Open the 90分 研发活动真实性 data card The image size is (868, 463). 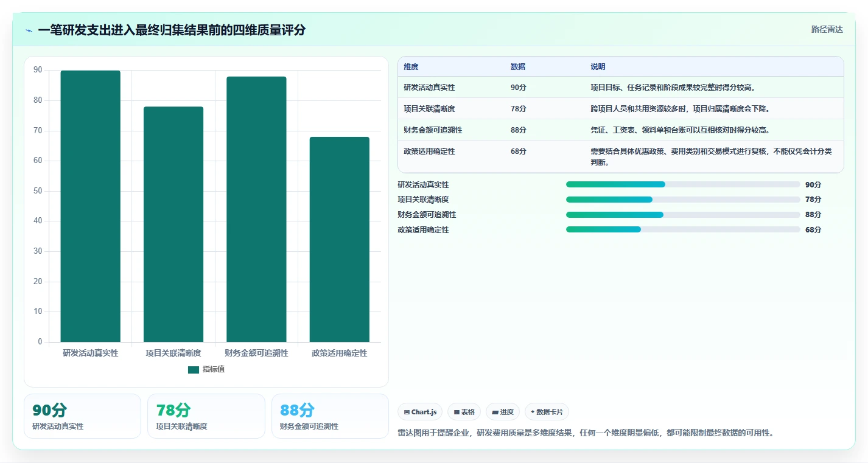pyautogui.click(x=82, y=416)
